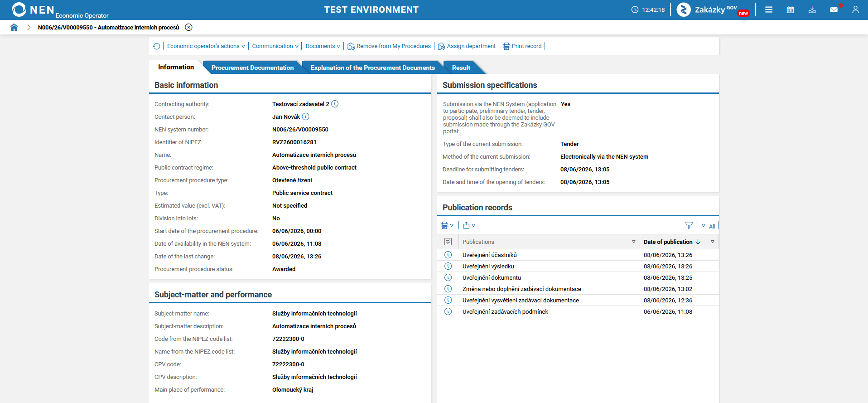868x403 pixels.
Task: Switch to Procurement Documentation tab
Action: pos(252,68)
